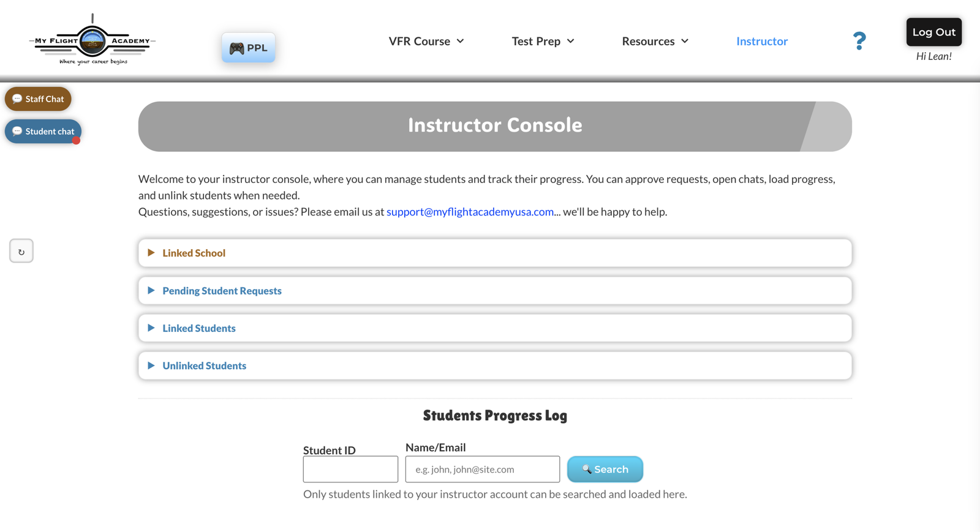Expand the Unlinked Students section
The image size is (980, 532).
204,365
